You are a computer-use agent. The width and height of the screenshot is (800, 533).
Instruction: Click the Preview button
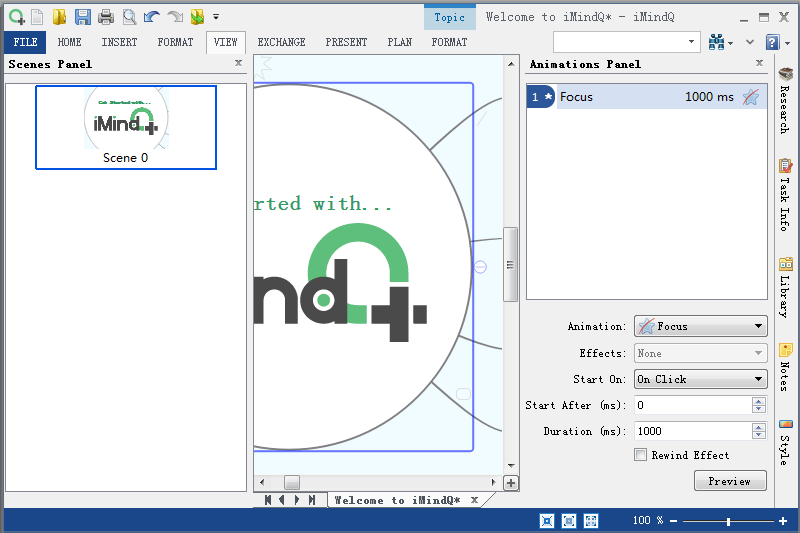pos(730,481)
